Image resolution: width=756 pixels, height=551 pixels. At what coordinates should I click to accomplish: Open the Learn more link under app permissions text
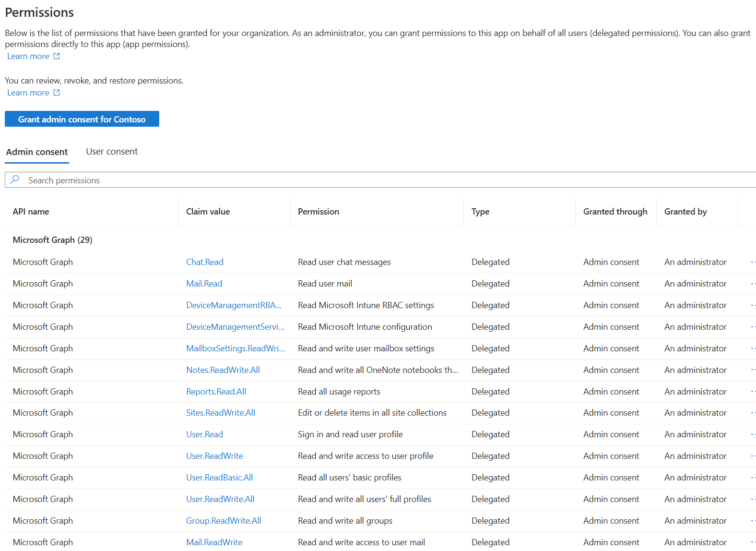(28, 56)
